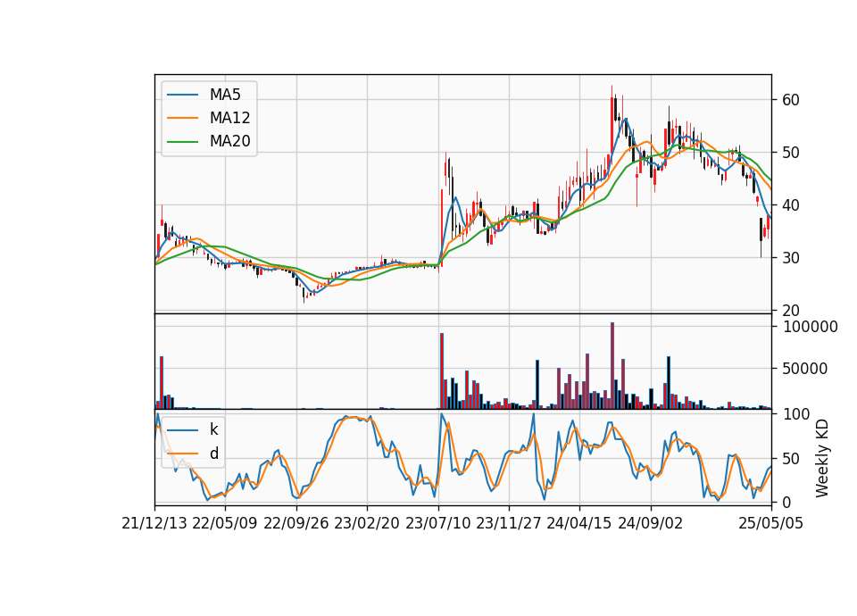Viewport: 857px width, 616px height.
Task: Click the 60 price axis tick
Action: 790,100
